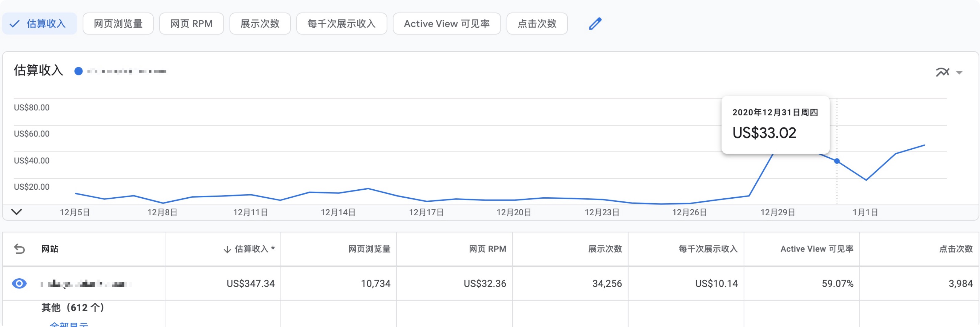This screenshot has width=980, height=327.
Task: Click the blue legend dot next to 估算收入 title
Action: [x=79, y=71]
